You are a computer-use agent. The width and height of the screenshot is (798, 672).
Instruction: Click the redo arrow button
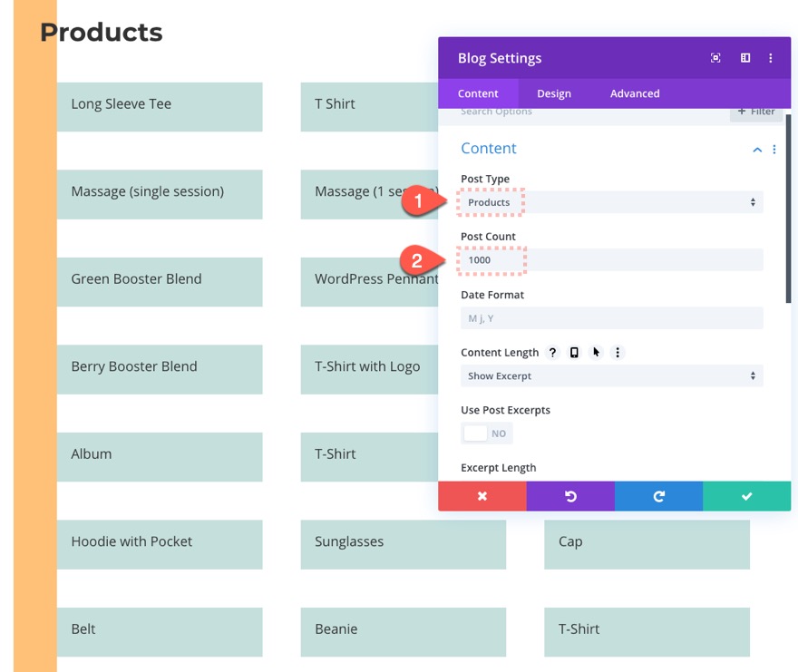[x=658, y=496]
